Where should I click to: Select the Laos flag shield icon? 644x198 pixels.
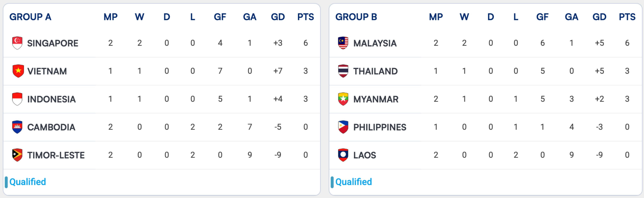coord(343,155)
